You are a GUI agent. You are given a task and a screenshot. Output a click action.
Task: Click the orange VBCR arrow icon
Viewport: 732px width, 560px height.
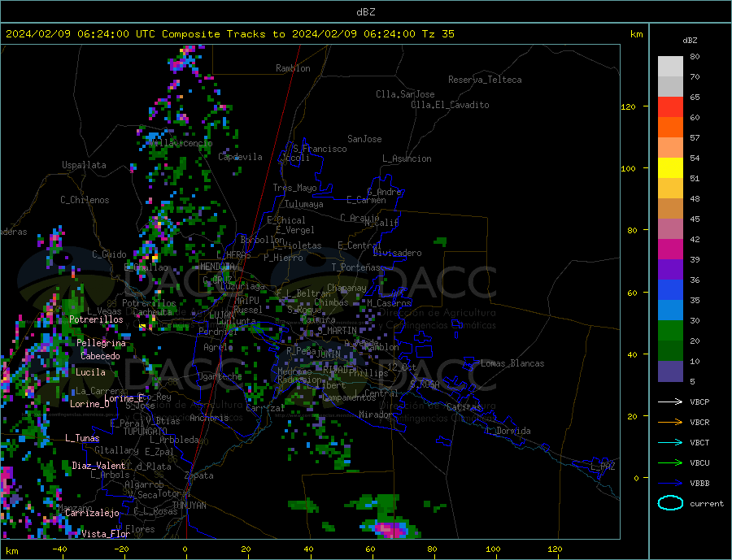(x=670, y=422)
